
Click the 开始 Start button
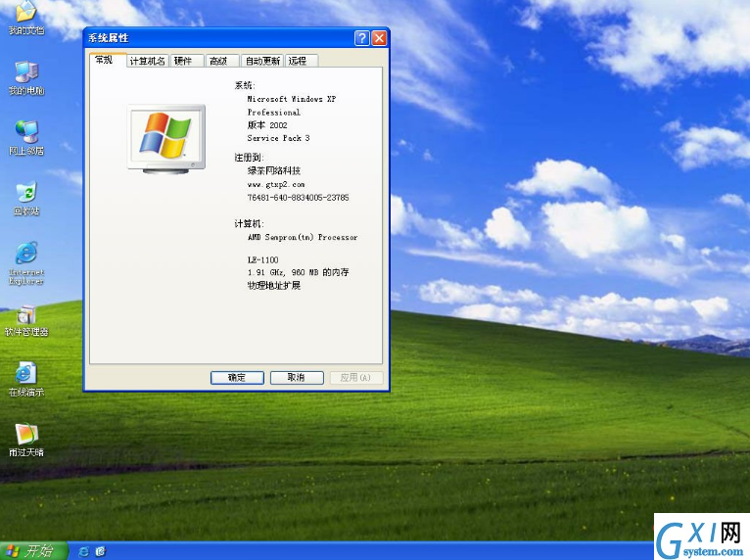click(x=32, y=551)
